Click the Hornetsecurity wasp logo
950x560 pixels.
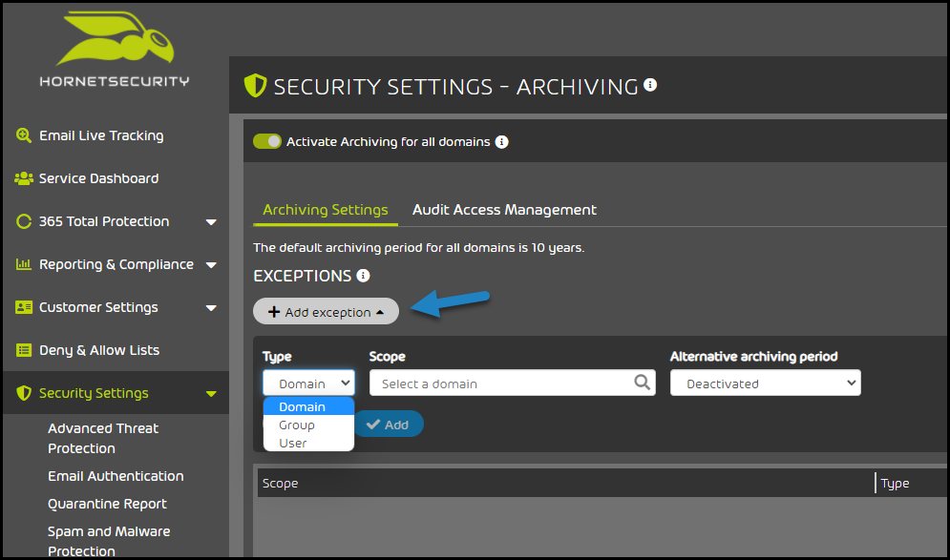(116, 38)
